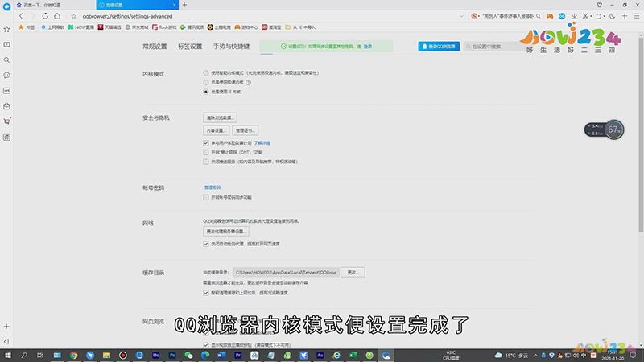Bookmark this page with the address bar star
Screen dimensions: 644x362
[x=74, y=16]
